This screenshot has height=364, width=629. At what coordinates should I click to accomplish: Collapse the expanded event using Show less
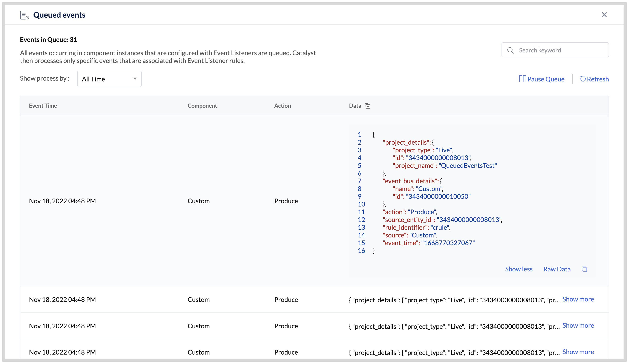tap(519, 269)
